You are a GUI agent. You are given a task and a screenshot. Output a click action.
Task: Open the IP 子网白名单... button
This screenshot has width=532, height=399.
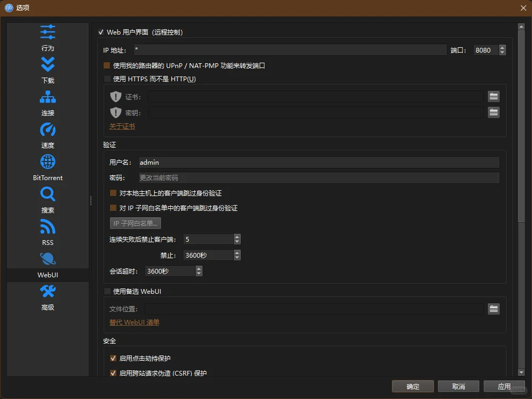click(x=136, y=223)
